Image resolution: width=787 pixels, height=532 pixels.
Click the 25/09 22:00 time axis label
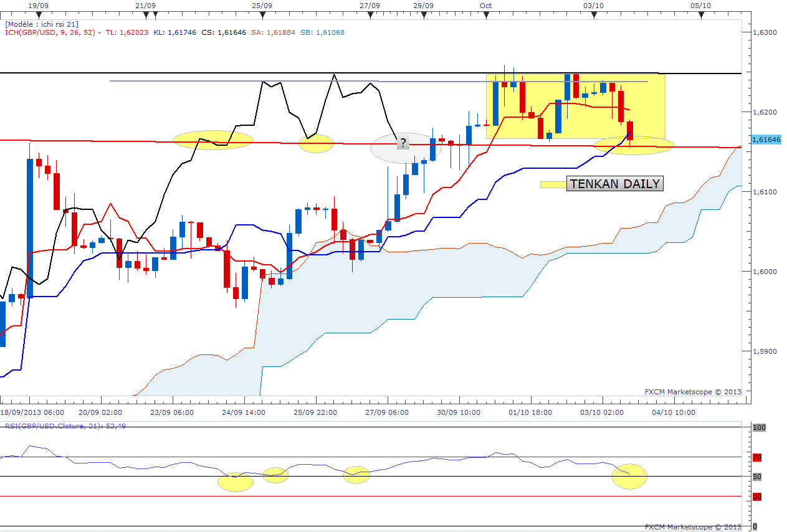316,412
